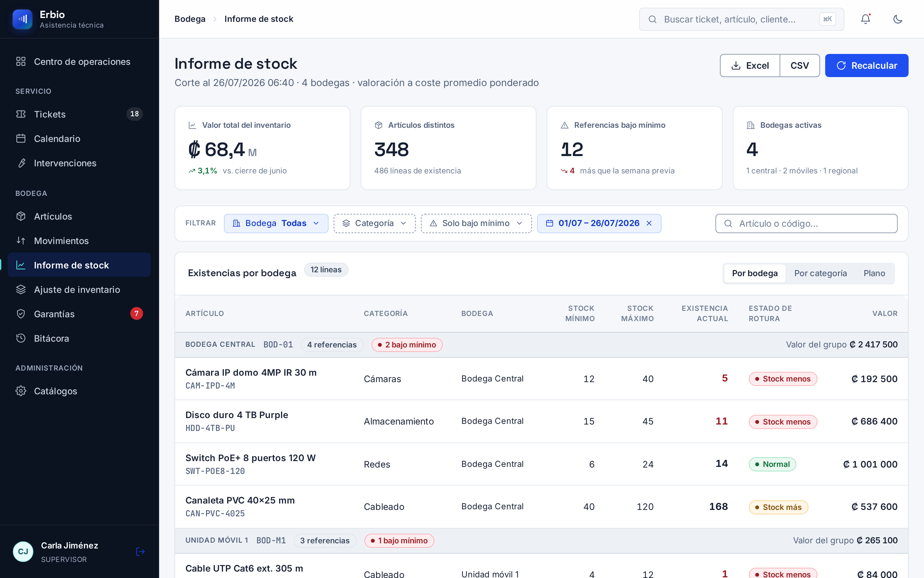This screenshot has width=924, height=578.
Task: Click the Normal status badge
Action: [773, 464]
